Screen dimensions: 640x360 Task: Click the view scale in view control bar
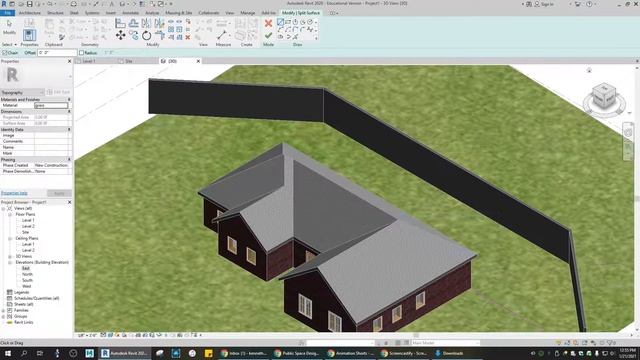[87, 336]
